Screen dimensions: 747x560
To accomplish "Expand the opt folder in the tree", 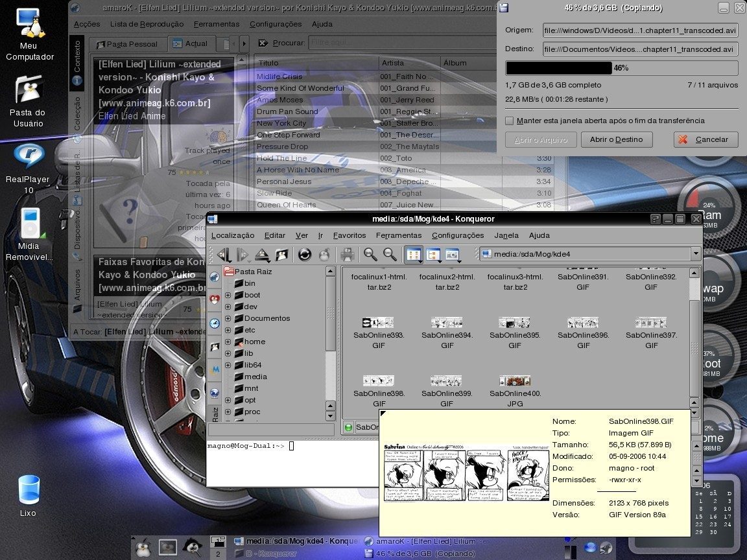I will pos(228,400).
